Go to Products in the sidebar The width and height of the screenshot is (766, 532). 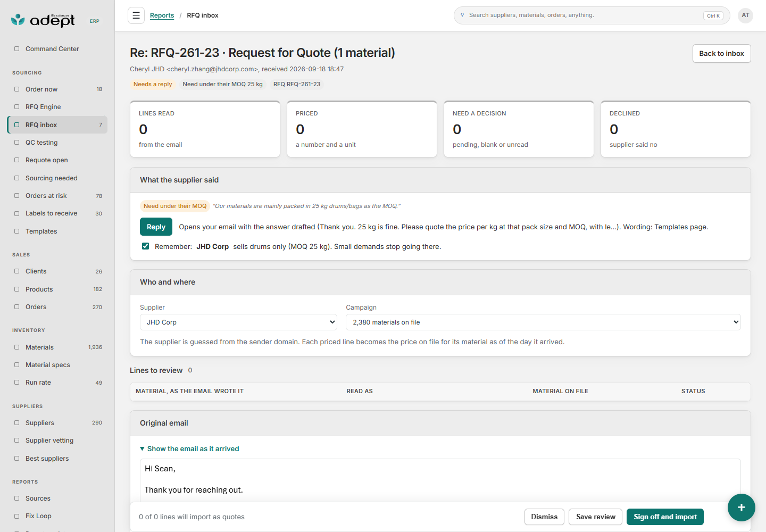(x=57, y=289)
